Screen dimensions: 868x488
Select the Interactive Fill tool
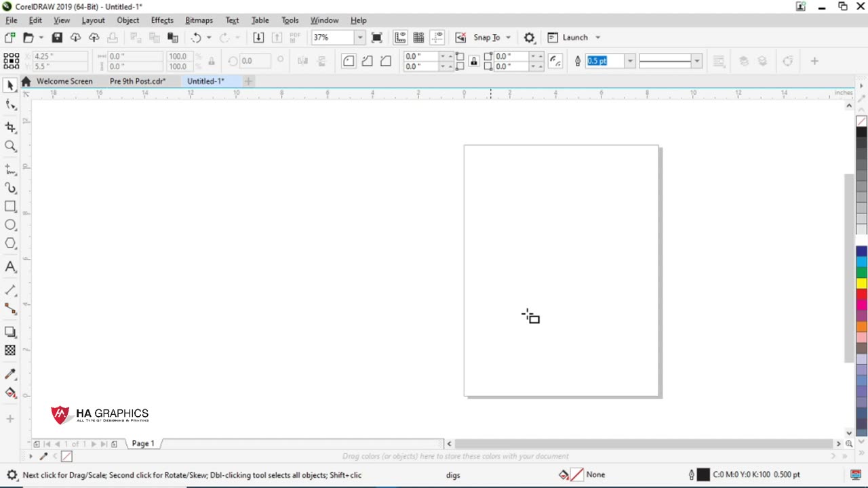point(10,393)
